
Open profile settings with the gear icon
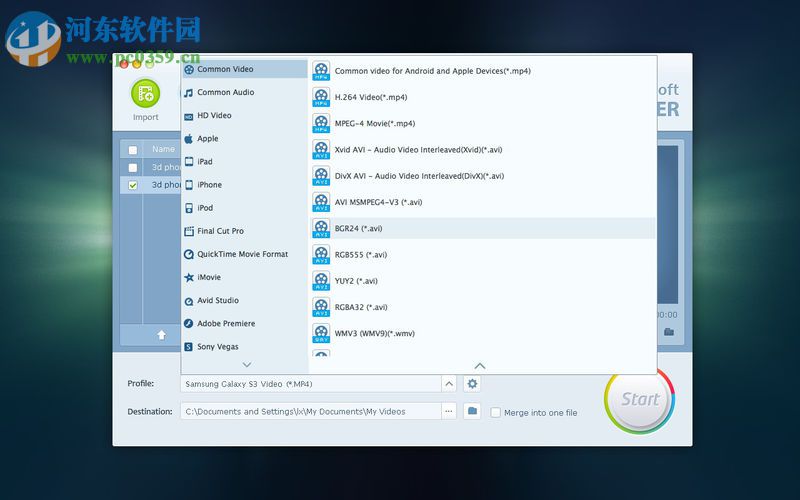point(472,384)
